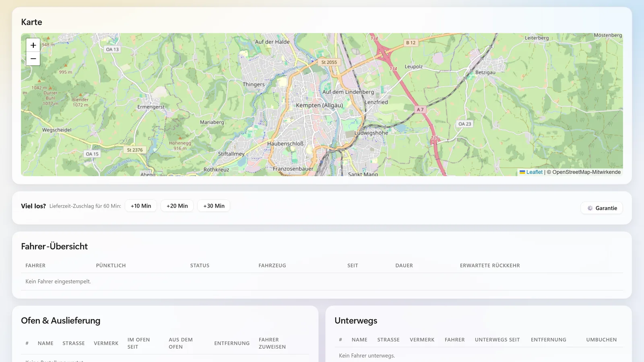Click the Haubenschloß map label
Image resolution: width=644 pixels, height=362 pixels.
pyautogui.click(x=285, y=144)
